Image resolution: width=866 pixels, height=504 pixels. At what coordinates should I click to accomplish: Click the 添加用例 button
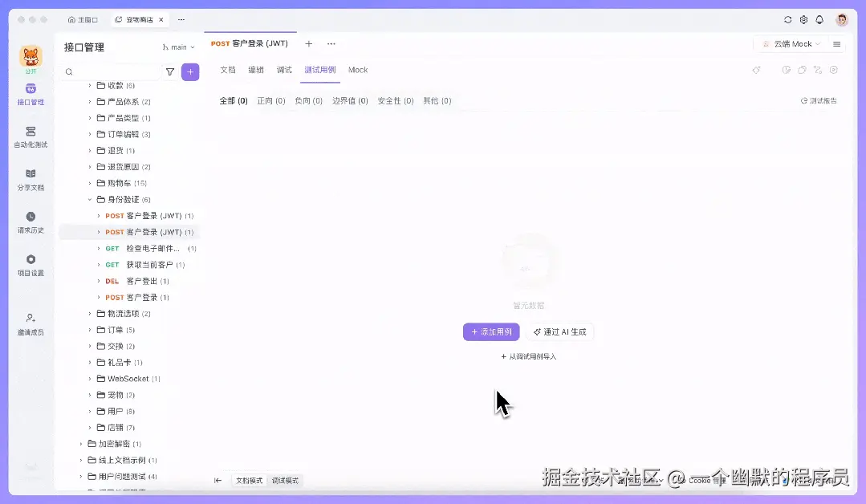(x=490, y=331)
